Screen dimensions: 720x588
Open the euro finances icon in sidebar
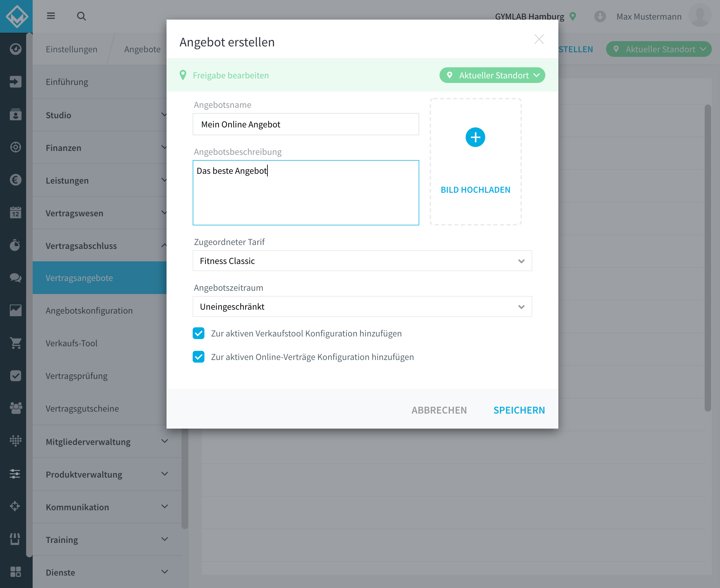pyautogui.click(x=16, y=180)
